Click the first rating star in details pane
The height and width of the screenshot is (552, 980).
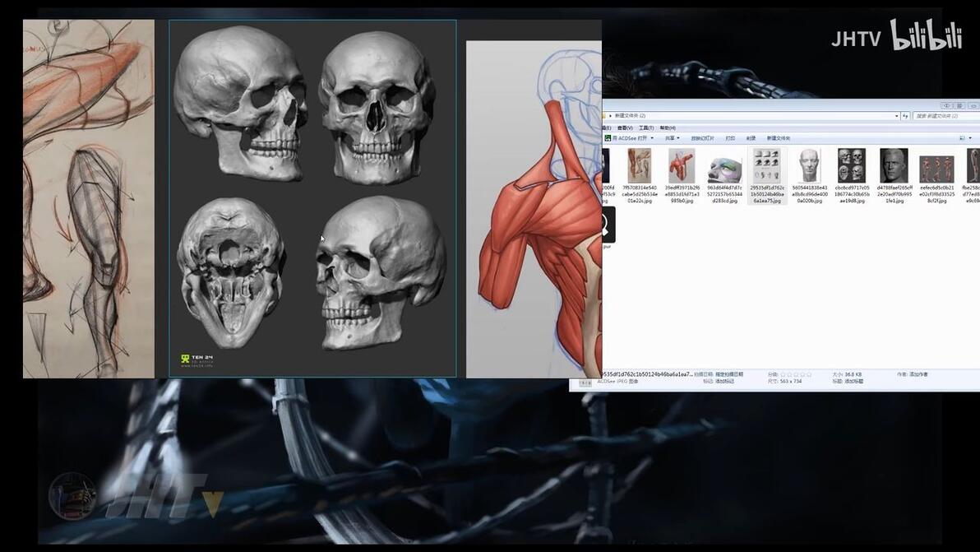click(783, 374)
